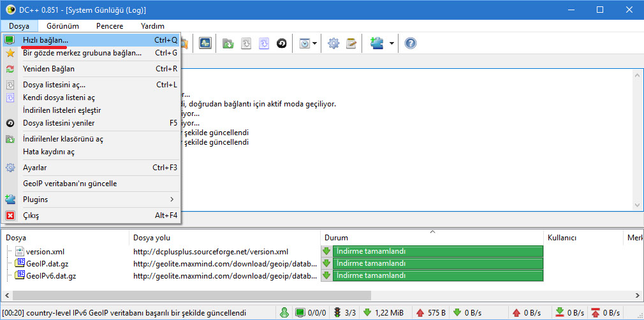This screenshot has width=644, height=320.
Task: Click the blue own file list toolbar icon
Action: (x=264, y=43)
